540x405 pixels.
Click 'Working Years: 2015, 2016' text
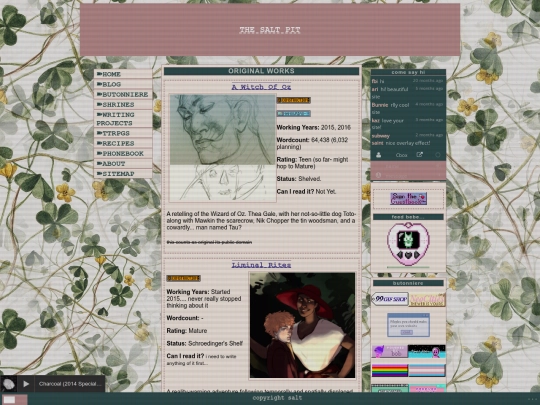click(314, 127)
